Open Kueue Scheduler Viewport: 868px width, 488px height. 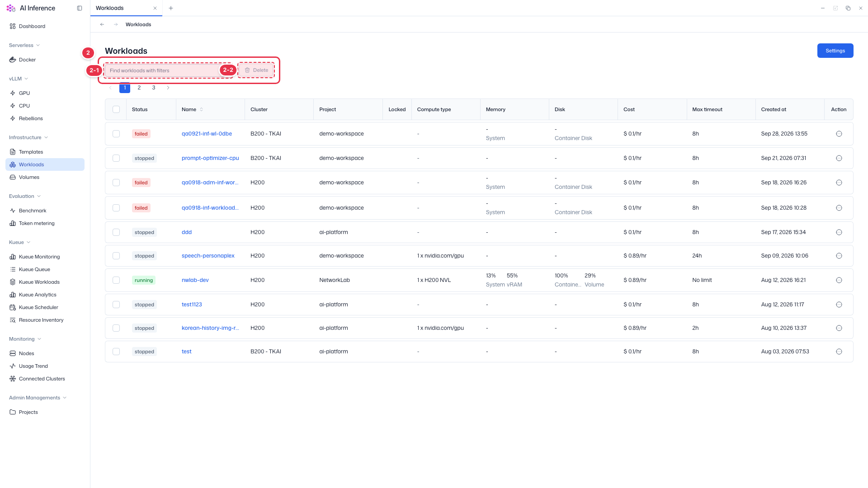coord(38,307)
